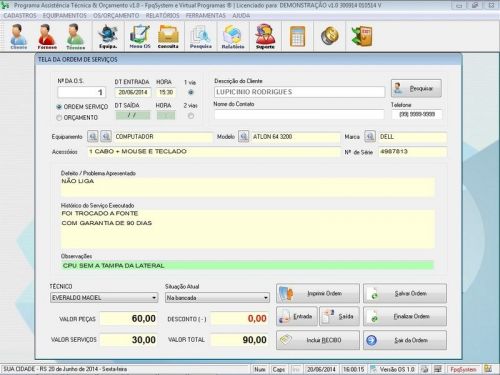Open the OS/ORÇAMENTO menu

(x=116, y=16)
